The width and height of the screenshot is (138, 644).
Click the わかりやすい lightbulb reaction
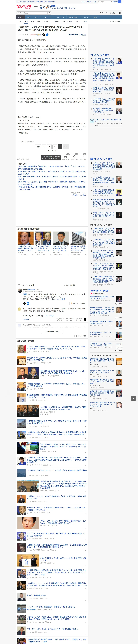click(74, 157)
